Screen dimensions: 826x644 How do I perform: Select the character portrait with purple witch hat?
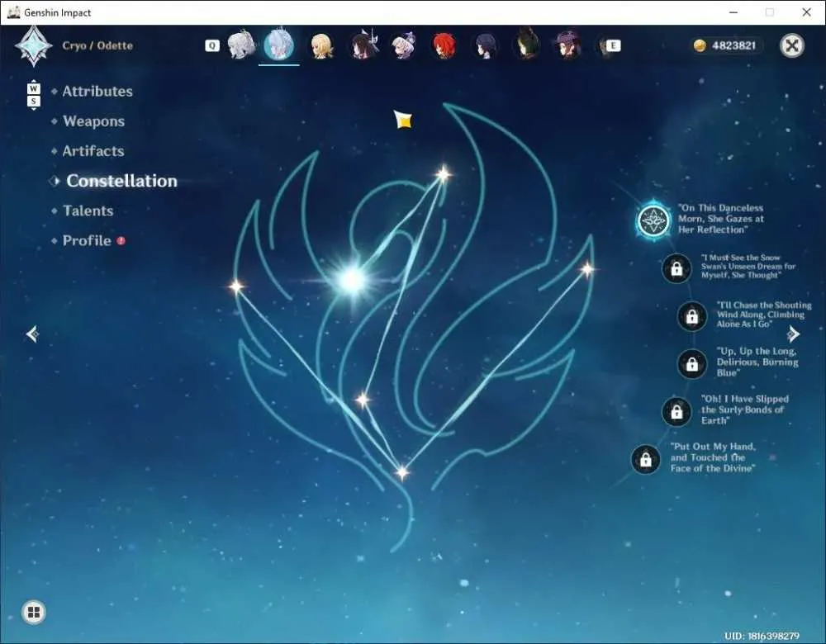tap(568, 45)
